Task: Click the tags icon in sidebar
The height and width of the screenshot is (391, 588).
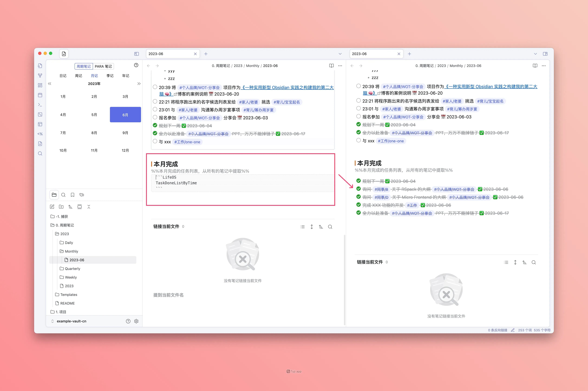Action: point(82,195)
